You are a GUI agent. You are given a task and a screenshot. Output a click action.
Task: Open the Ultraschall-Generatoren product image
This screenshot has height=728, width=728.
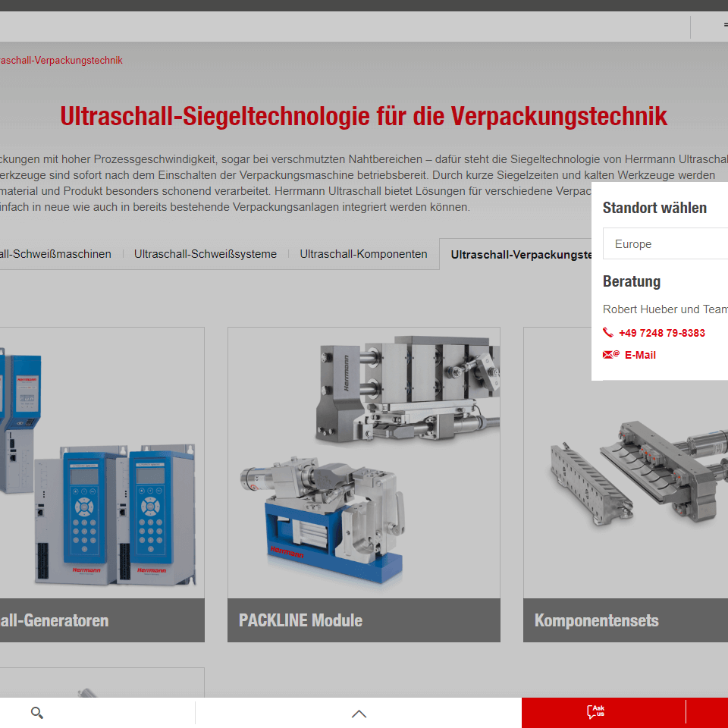[x=102, y=463]
